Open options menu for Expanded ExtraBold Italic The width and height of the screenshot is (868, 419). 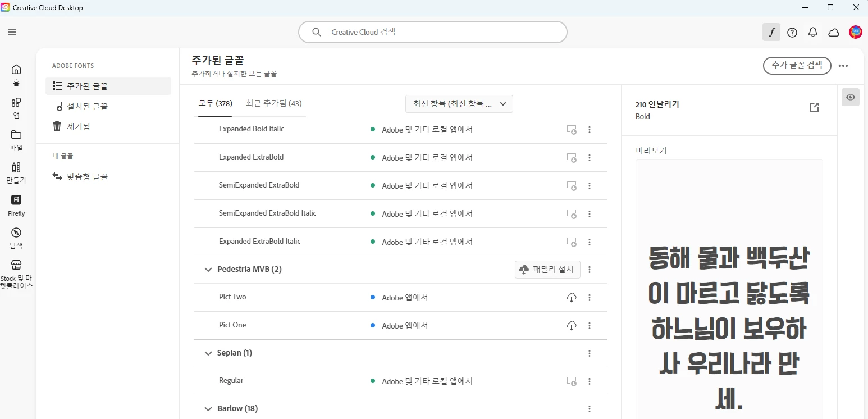tap(590, 242)
